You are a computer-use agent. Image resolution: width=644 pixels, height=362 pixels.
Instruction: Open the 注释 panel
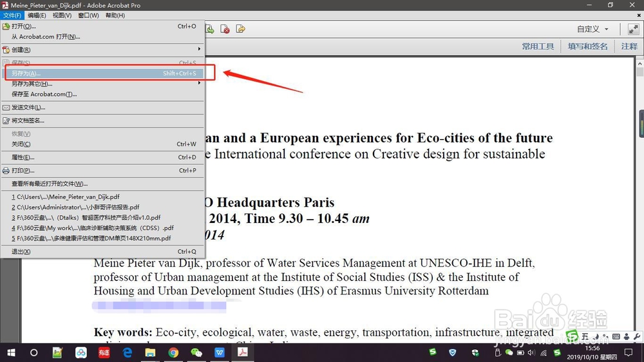coord(629,46)
